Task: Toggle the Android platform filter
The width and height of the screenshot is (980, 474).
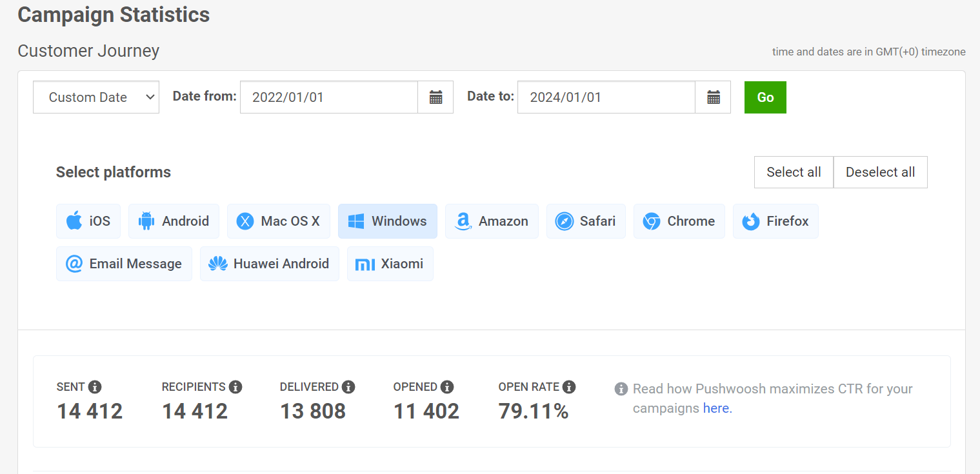Action: click(x=174, y=221)
